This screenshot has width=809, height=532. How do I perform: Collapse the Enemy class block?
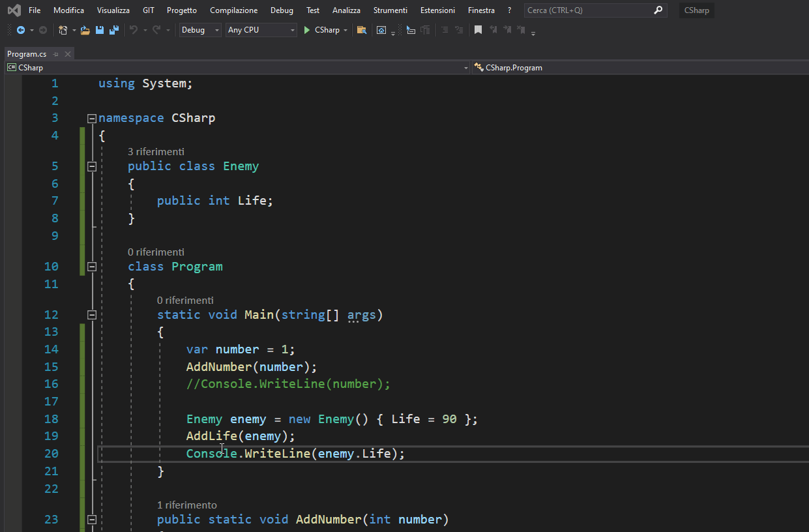pyautogui.click(x=92, y=166)
